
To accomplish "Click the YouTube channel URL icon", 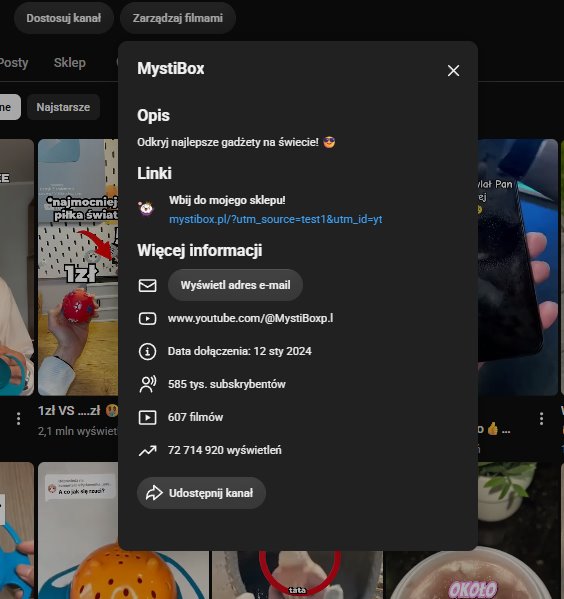I will pyautogui.click(x=147, y=319).
